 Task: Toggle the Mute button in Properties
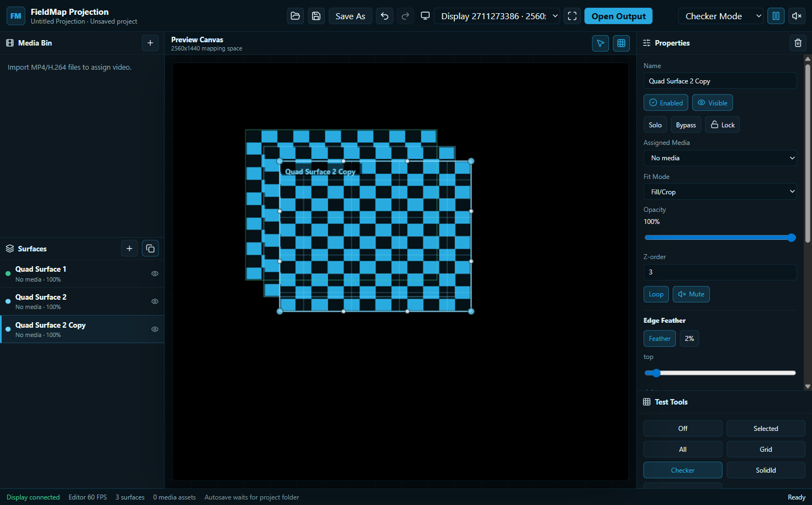[x=691, y=294]
